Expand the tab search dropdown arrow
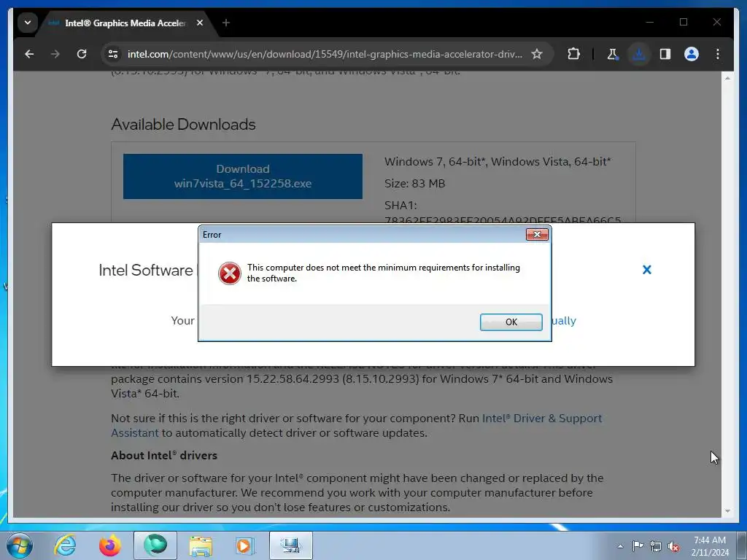 click(28, 23)
